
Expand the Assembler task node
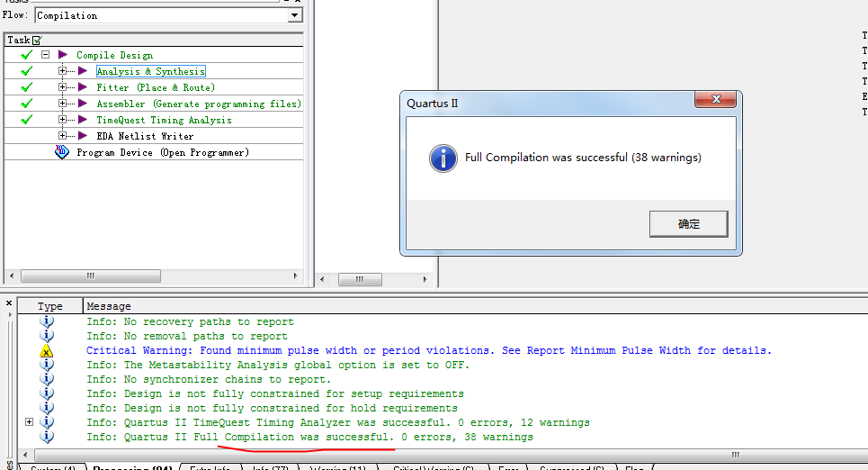(x=63, y=104)
